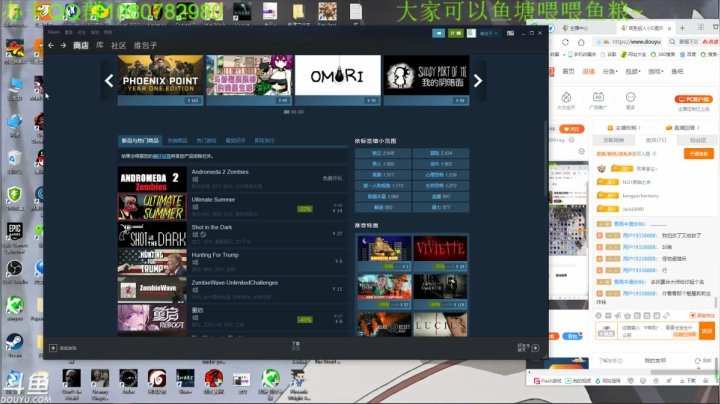Select the first carousel page indicator dot
The width and height of the screenshot is (720, 404).
point(287,112)
